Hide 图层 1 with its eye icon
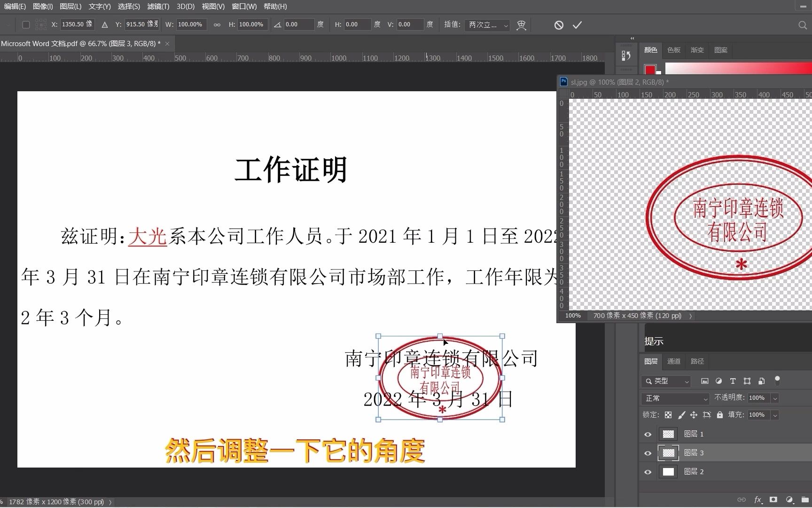Screen dimensions: 812x508 (x=648, y=434)
